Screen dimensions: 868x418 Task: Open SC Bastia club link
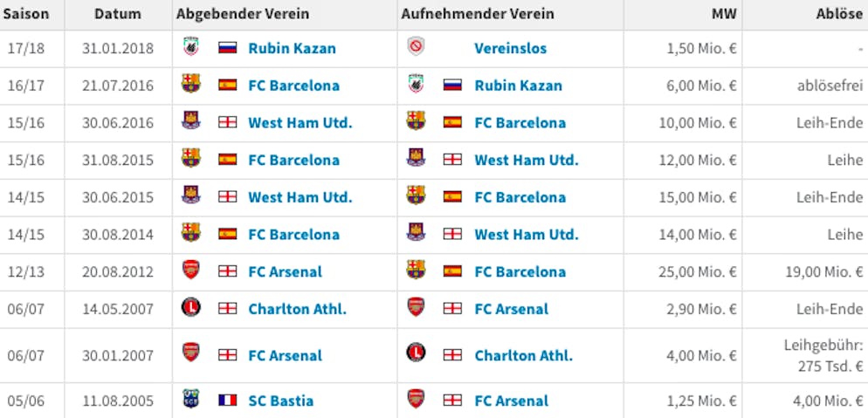click(280, 401)
